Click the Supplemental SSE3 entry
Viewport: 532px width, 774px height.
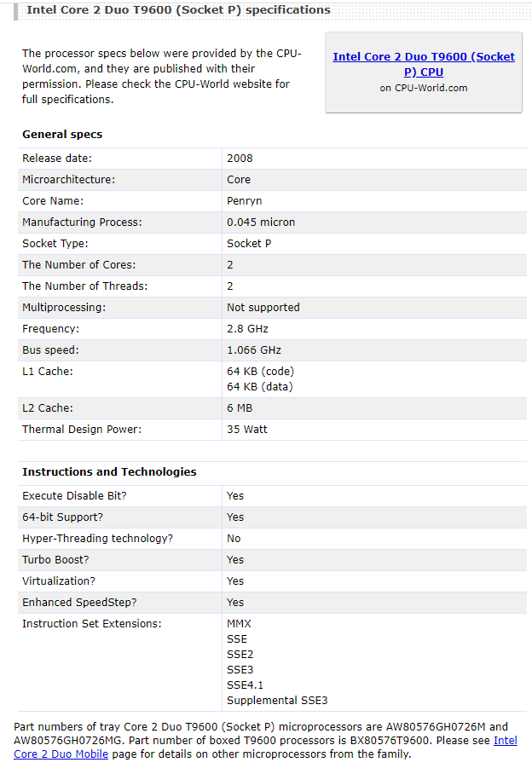pos(277,701)
